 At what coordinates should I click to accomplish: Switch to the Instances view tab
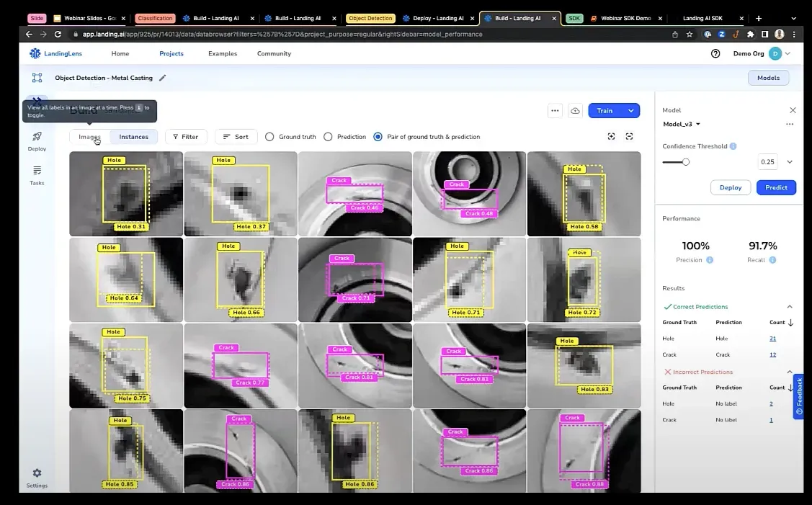click(133, 137)
